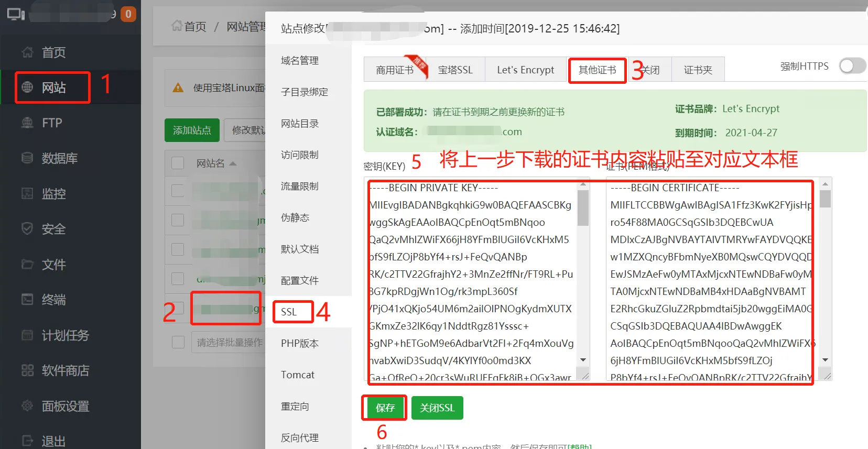Open 域名管理 in the site menu
The height and width of the screenshot is (449, 868).
(x=300, y=60)
